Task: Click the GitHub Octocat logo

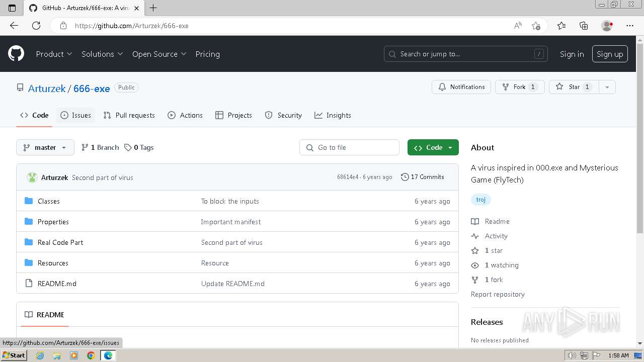Action: coord(16,54)
